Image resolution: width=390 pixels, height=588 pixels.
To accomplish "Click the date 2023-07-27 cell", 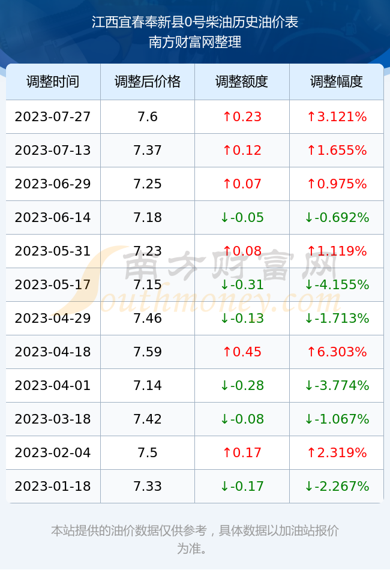I will pyautogui.click(x=53, y=116).
